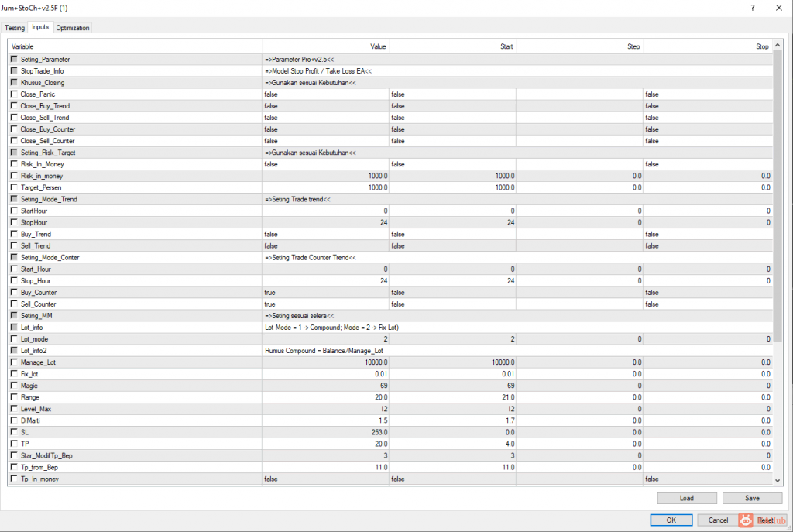This screenshot has width=793, height=532.
Task: Select the Seting_Parameter row
Action: coord(390,59)
